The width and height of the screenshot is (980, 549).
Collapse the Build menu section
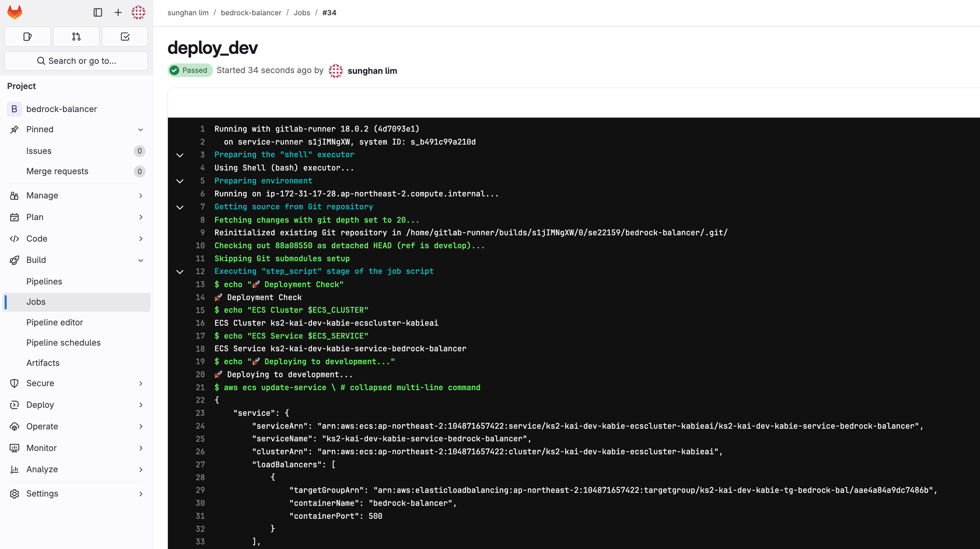tap(140, 261)
